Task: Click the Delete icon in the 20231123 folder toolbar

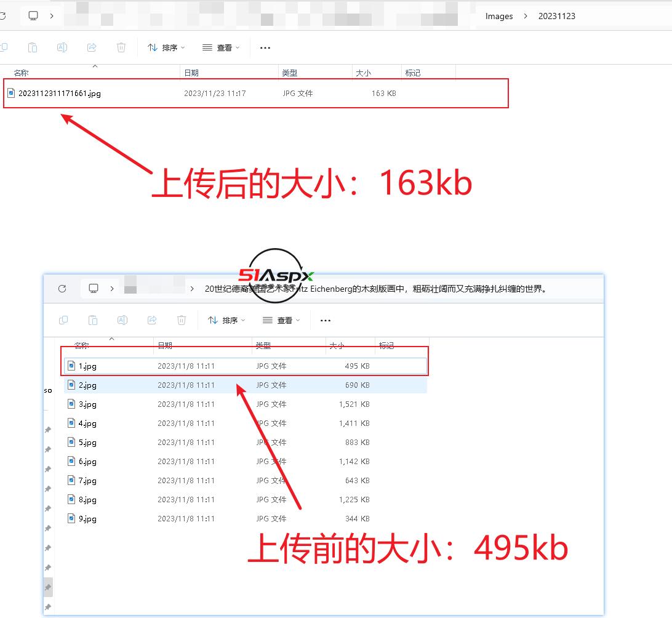Action: [121, 47]
